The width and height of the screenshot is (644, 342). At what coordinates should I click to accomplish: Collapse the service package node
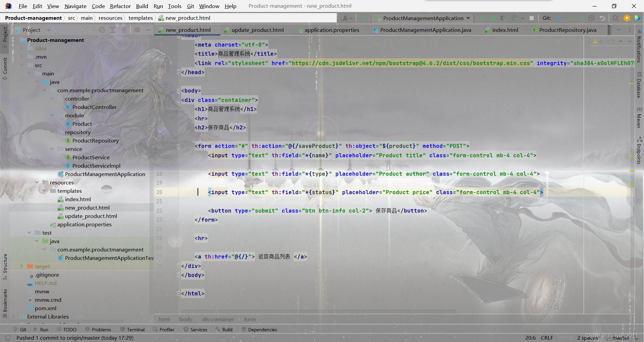[52, 149]
